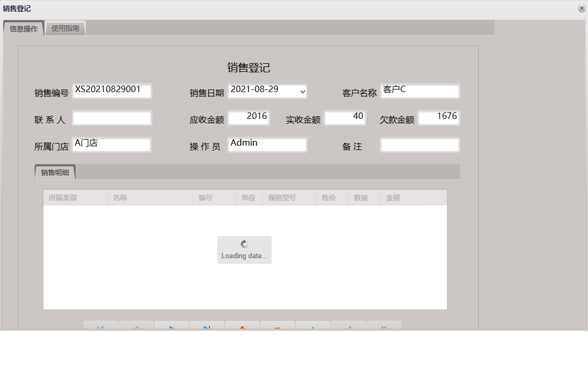Click the first record navigation icon
This screenshot has width=588, height=368.
[x=100, y=326]
